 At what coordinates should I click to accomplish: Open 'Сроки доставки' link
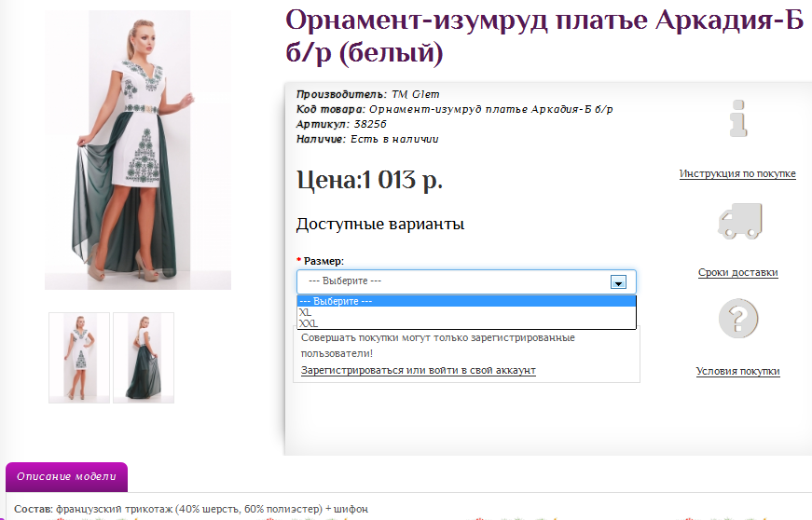[738, 273]
